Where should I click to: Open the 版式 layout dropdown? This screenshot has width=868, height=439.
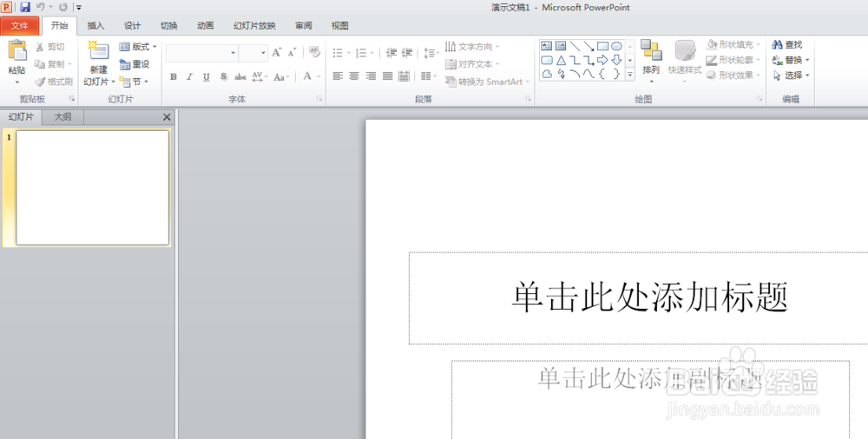pos(138,47)
